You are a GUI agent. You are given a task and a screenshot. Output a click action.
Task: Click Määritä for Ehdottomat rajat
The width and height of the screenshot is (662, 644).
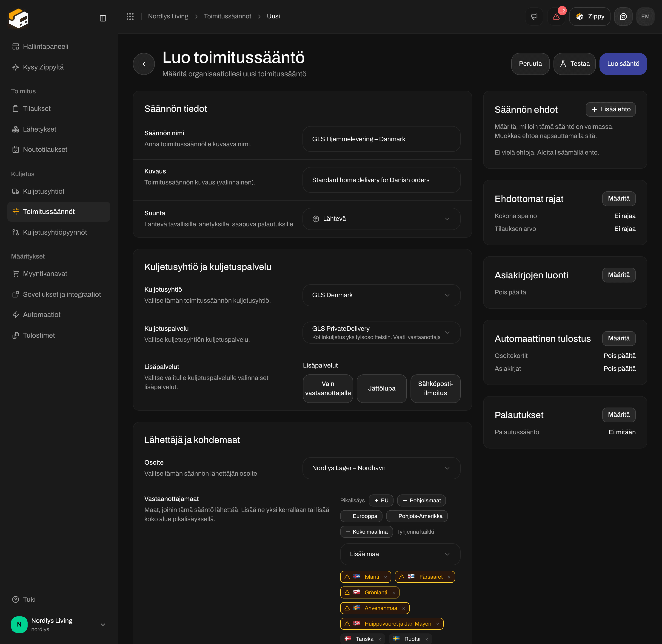tap(618, 198)
